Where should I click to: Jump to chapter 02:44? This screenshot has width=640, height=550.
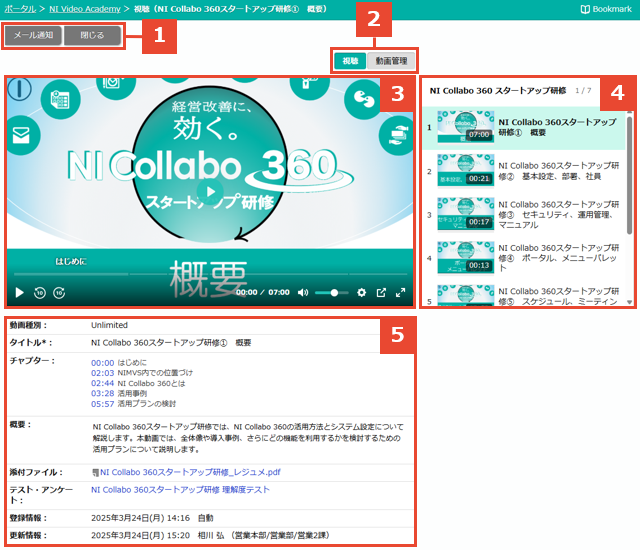pyautogui.click(x=102, y=384)
